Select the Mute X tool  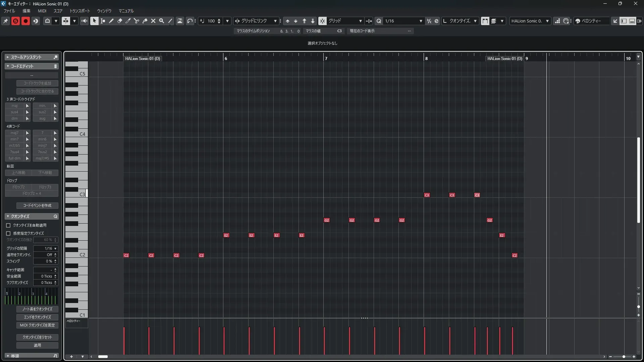(x=153, y=21)
